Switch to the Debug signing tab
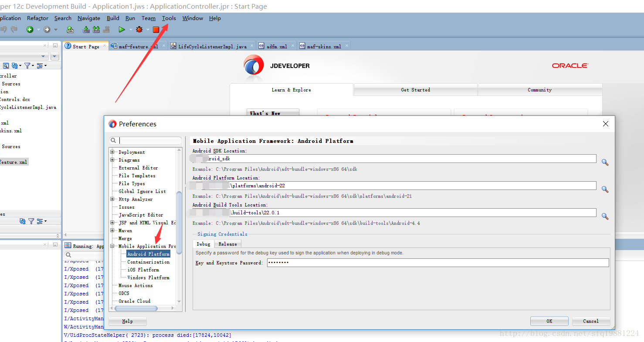Viewport: 644px width, 342px height. [203, 244]
